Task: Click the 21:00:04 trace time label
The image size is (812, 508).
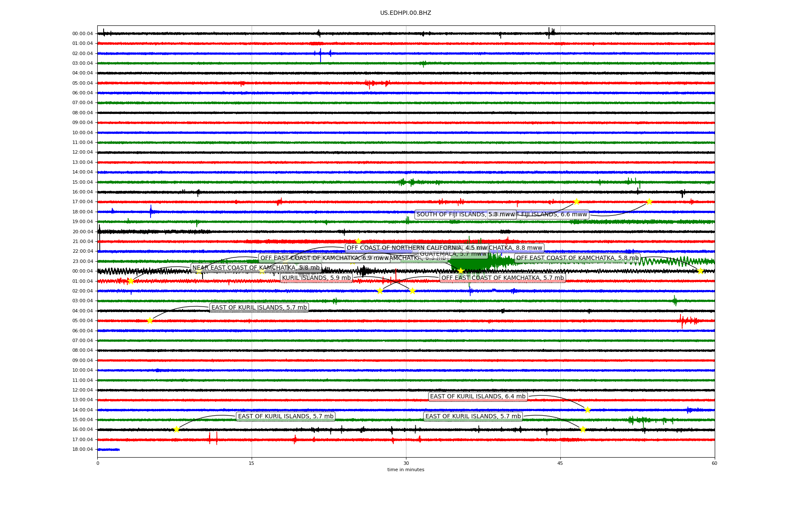Action: pos(82,242)
